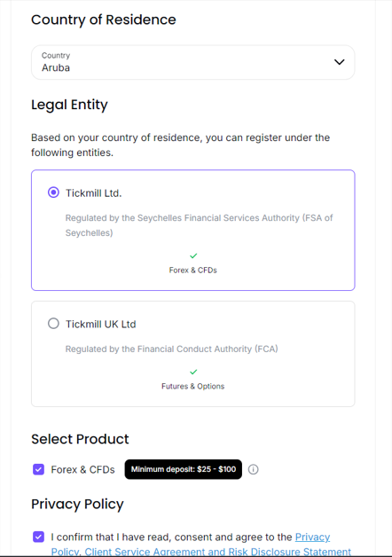Click the Tickmill UK Ltd entity card
Image resolution: width=392 pixels, height=557 pixels.
point(192,354)
